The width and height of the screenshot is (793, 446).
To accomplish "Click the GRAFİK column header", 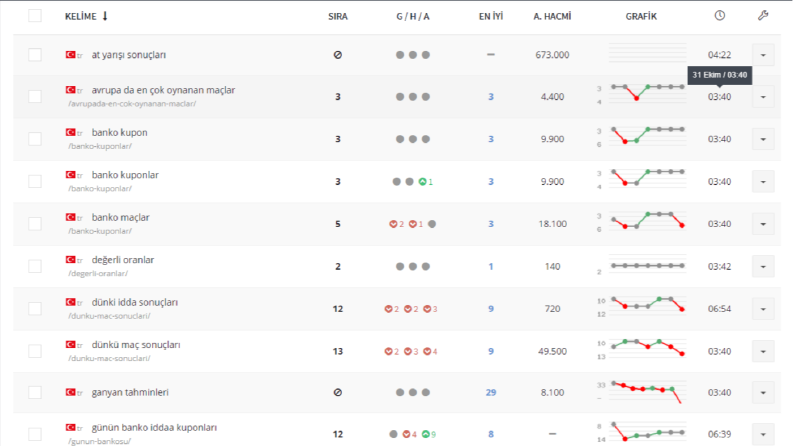I will click(641, 16).
